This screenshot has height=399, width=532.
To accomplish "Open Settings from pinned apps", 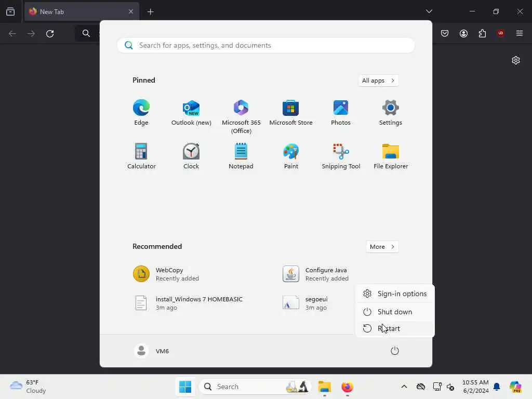I will 391,113.
